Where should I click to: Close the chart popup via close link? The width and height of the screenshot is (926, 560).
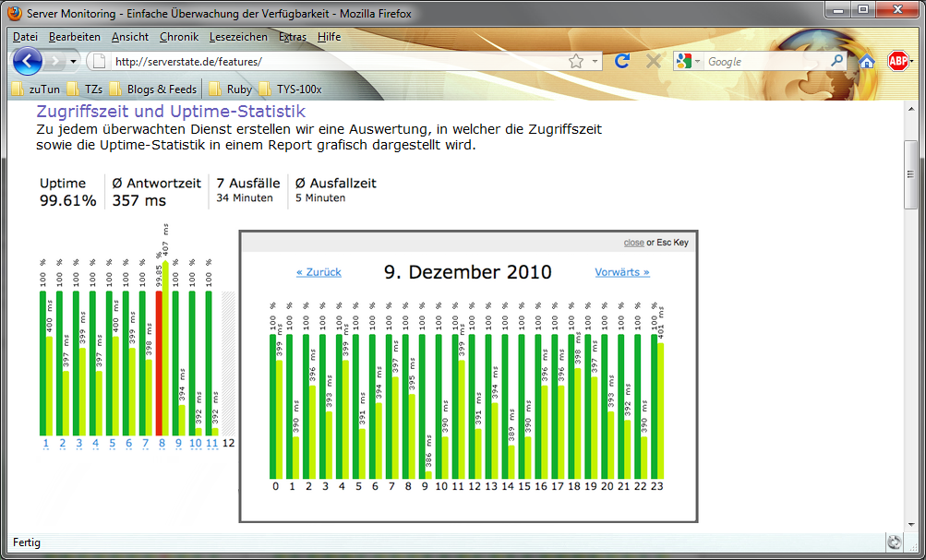[x=633, y=243]
